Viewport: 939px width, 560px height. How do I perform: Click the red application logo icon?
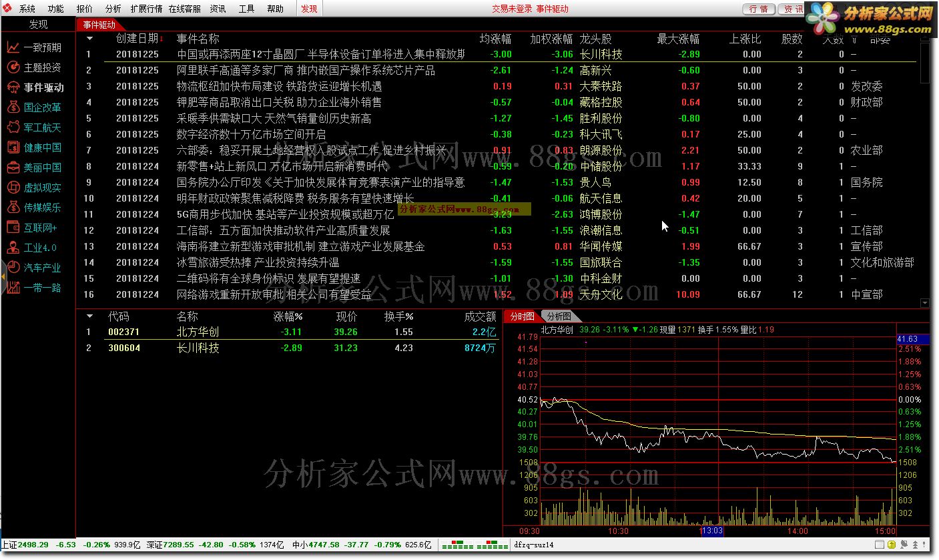click(7, 9)
